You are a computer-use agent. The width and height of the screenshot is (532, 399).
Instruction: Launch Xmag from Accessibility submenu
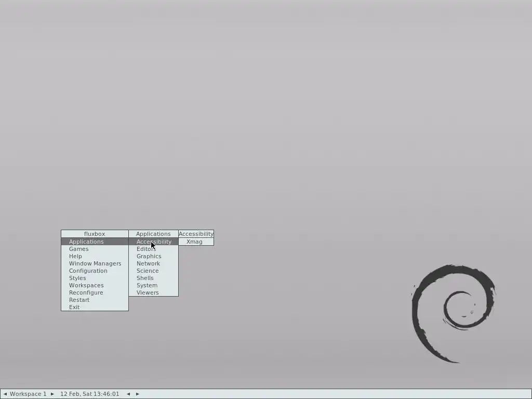point(196,242)
